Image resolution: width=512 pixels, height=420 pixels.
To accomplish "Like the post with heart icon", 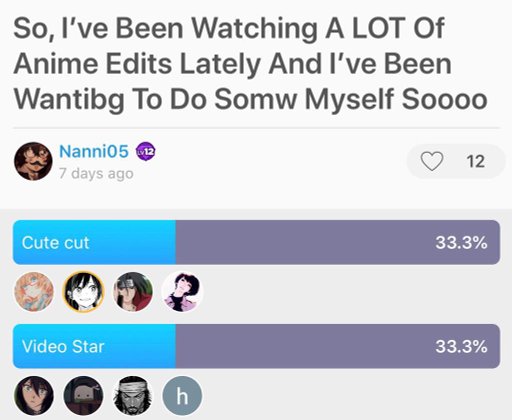I will (432, 161).
